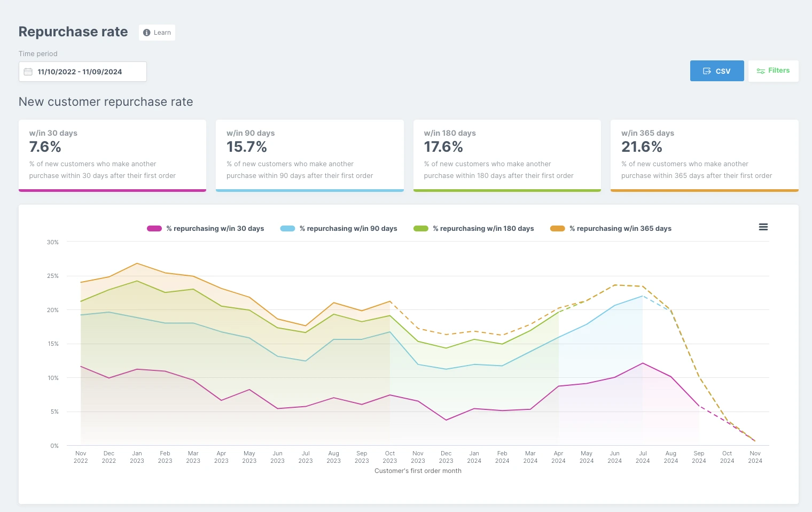812x512 pixels.
Task: Download data with the CSV button
Action: (717, 71)
